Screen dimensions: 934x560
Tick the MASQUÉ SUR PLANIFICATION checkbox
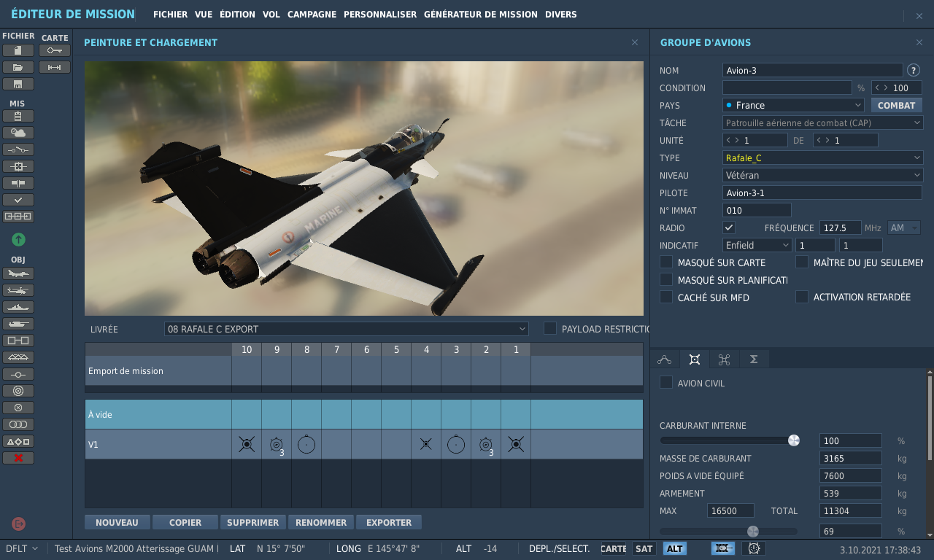click(666, 279)
